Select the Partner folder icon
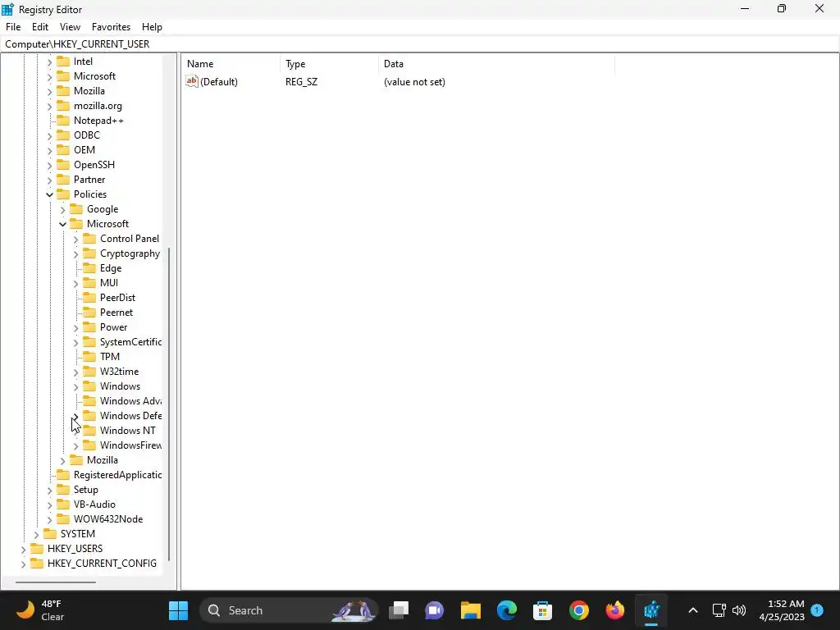The image size is (840, 630). click(x=63, y=180)
